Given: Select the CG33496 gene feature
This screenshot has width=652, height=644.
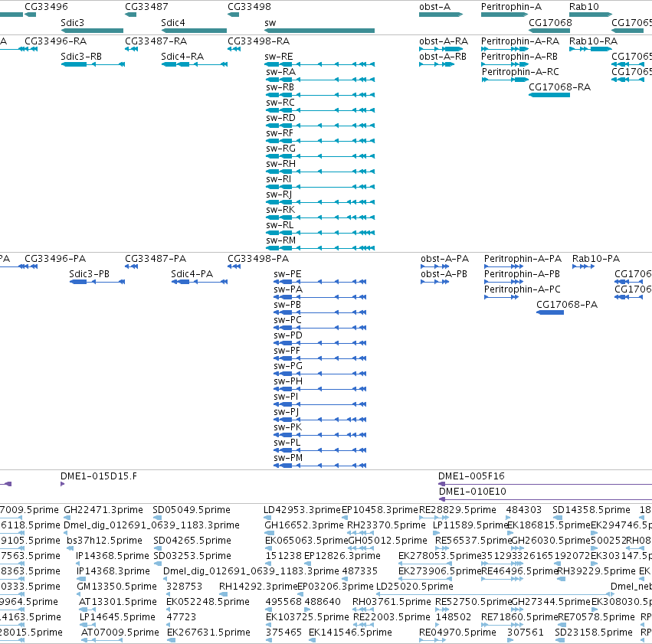Looking at the screenshot, I should tap(31, 15).
